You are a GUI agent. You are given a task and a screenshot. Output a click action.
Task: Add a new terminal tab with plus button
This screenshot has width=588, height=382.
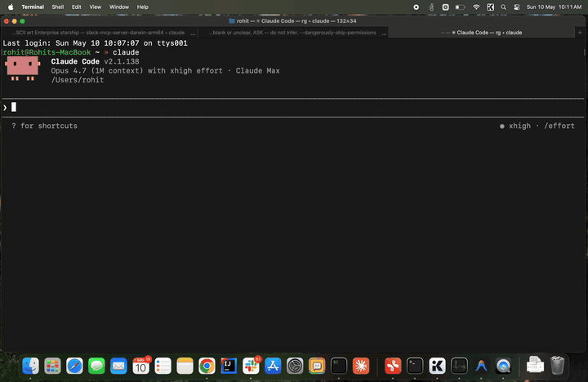point(580,33)
